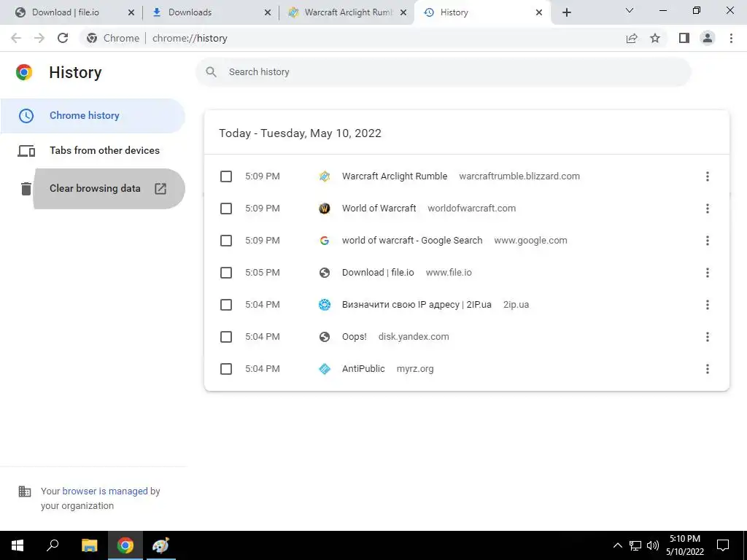
Task: Share this page icon in address bar
Action: coord(632,38)
